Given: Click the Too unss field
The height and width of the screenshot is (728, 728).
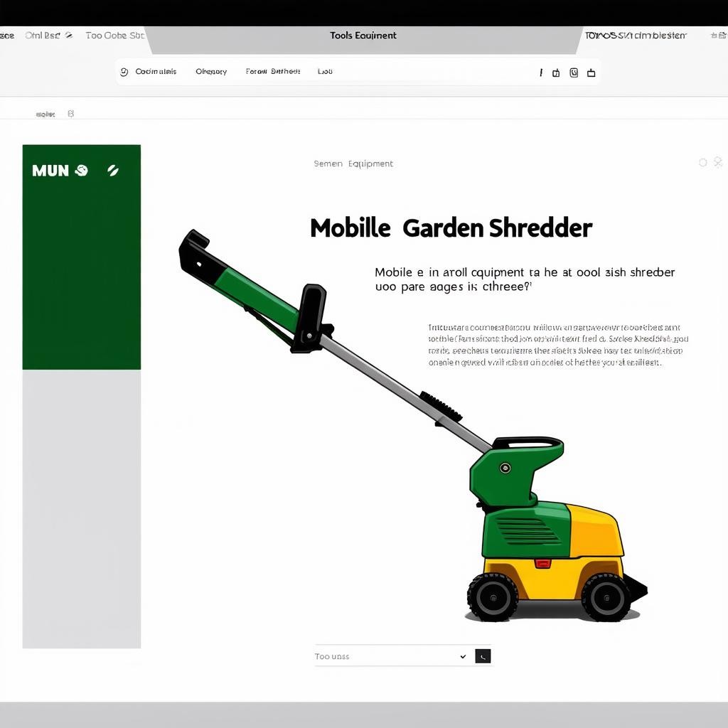Looking at the screenshot, I should coord(403,656).
